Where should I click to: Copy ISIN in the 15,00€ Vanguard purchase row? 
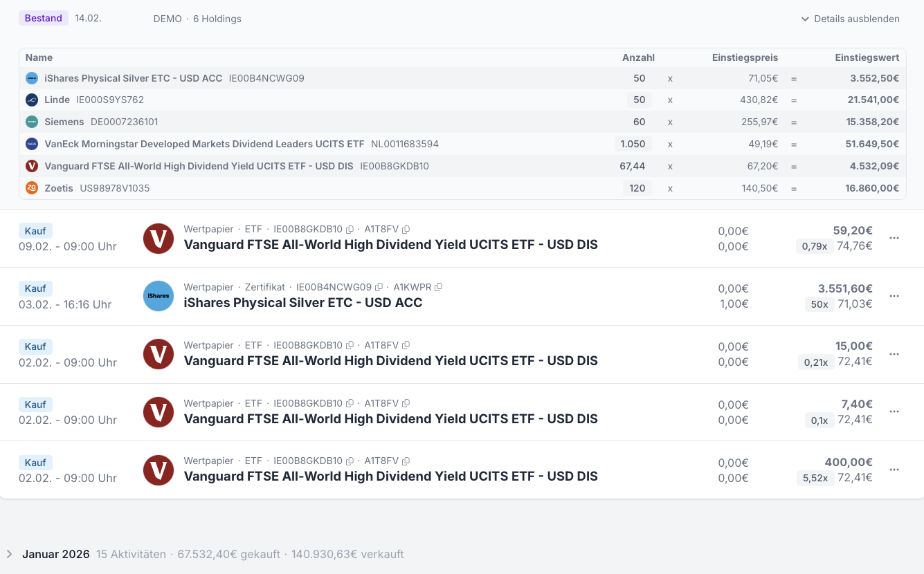pos(350,345)
